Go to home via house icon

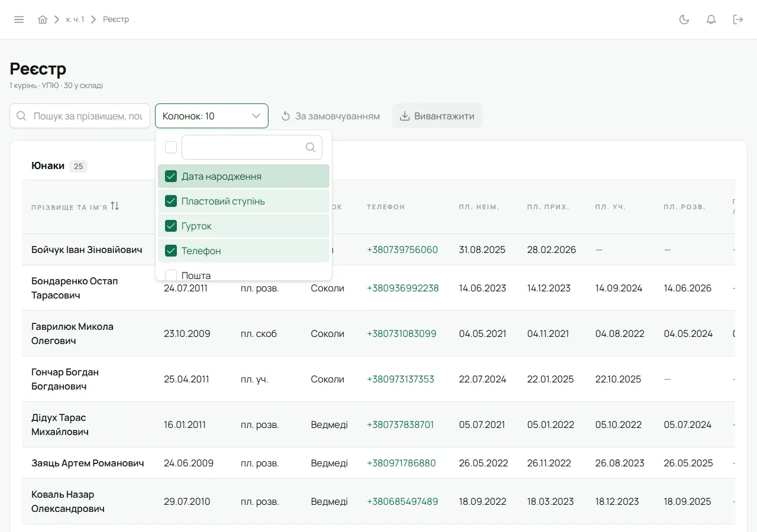click(43, 20)
